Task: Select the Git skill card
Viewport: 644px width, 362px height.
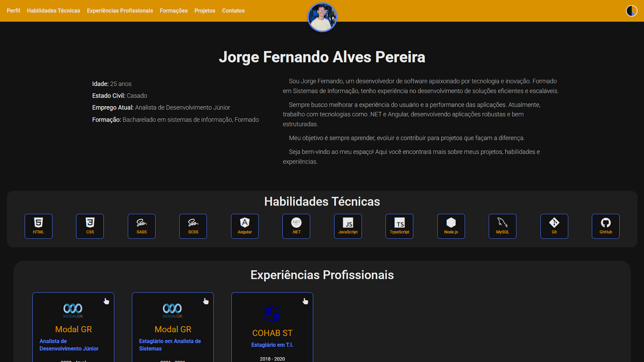Action: pyautogui.click(x=554, y=226)
